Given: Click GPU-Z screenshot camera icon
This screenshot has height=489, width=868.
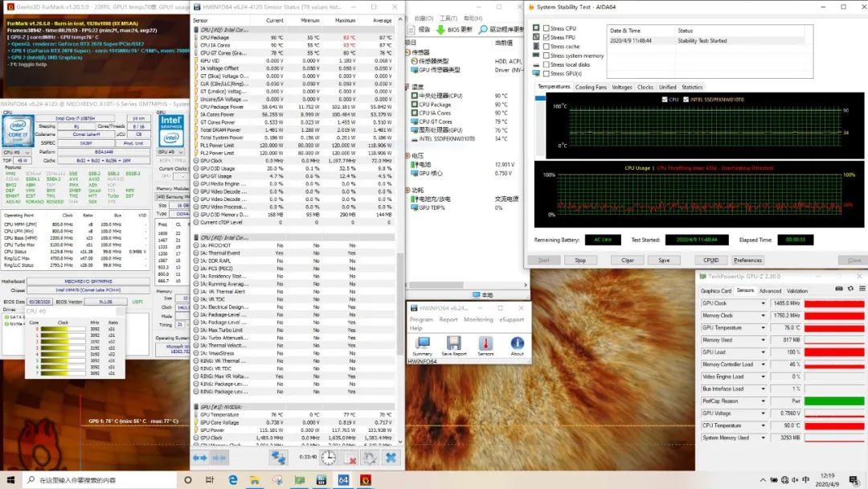Looking at the screenshot, I should 838,289.
